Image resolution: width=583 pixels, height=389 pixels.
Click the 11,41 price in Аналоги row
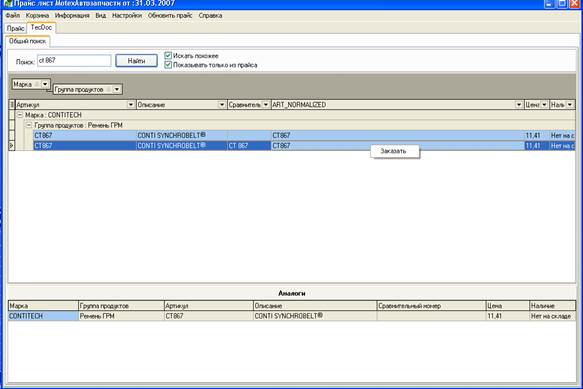coord(508,316)
